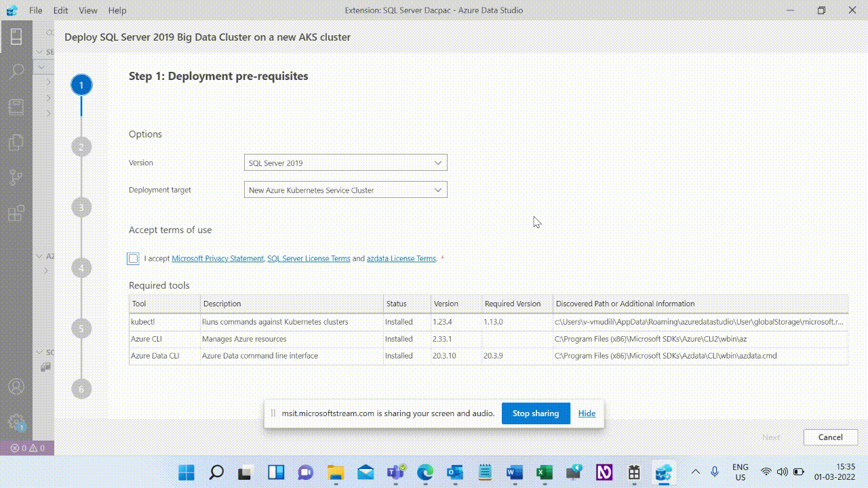Open Azure Data Studio icon on the taskbar
The height and width of the screenshot is (488, 868).
(x=663, y=472)
